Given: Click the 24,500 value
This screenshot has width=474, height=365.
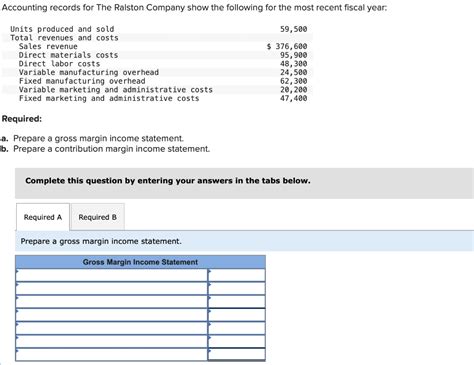Looking at the screenshot, I should click(x=293, y=72).
